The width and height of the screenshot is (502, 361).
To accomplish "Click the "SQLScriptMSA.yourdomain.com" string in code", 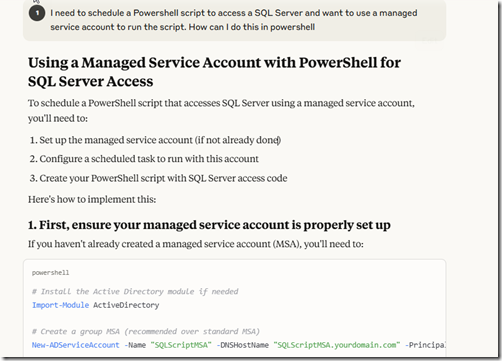I will tap(337, 345).
